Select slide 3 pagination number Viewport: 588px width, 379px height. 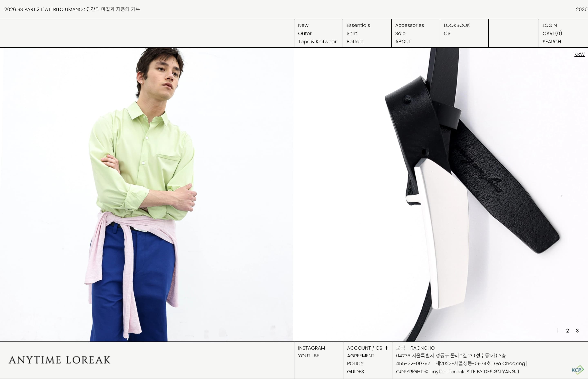point(577,330)
